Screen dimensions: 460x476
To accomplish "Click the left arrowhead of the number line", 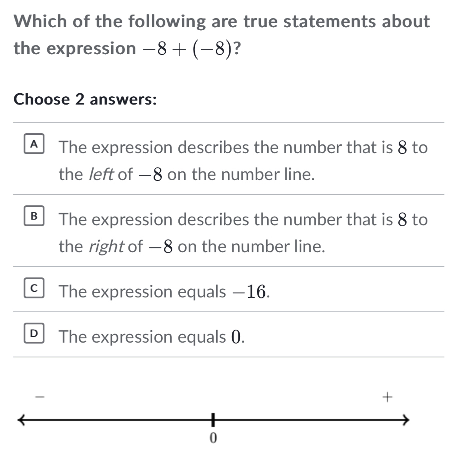I will (21, 420).
